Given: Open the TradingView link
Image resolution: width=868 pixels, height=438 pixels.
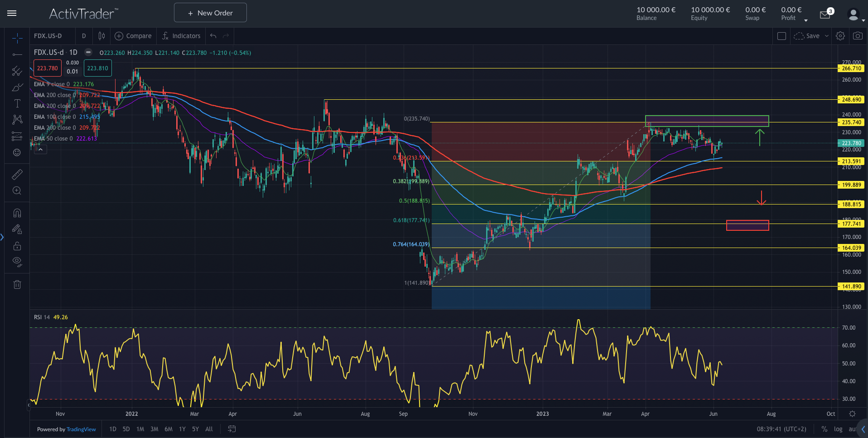Looking at the screenshot, I should point(81,429).
